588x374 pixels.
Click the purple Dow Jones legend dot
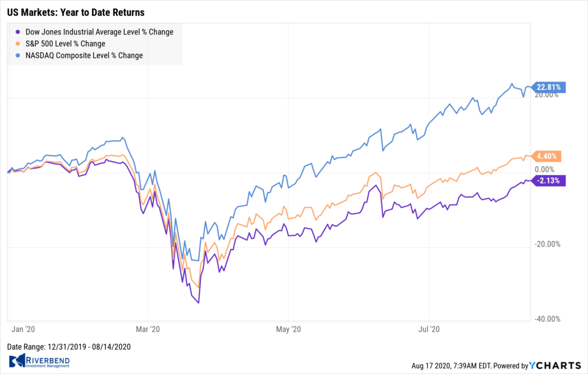(18, 32)
